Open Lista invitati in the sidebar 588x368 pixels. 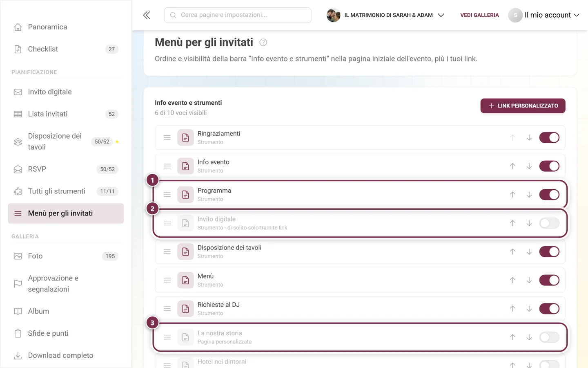pos(66,114)
